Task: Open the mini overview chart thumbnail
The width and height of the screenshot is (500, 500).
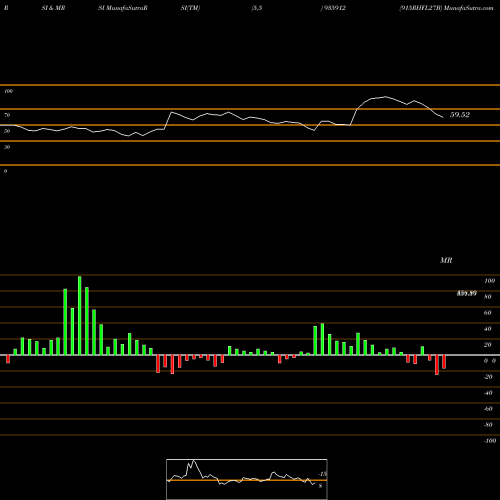Action: point(247,479)
